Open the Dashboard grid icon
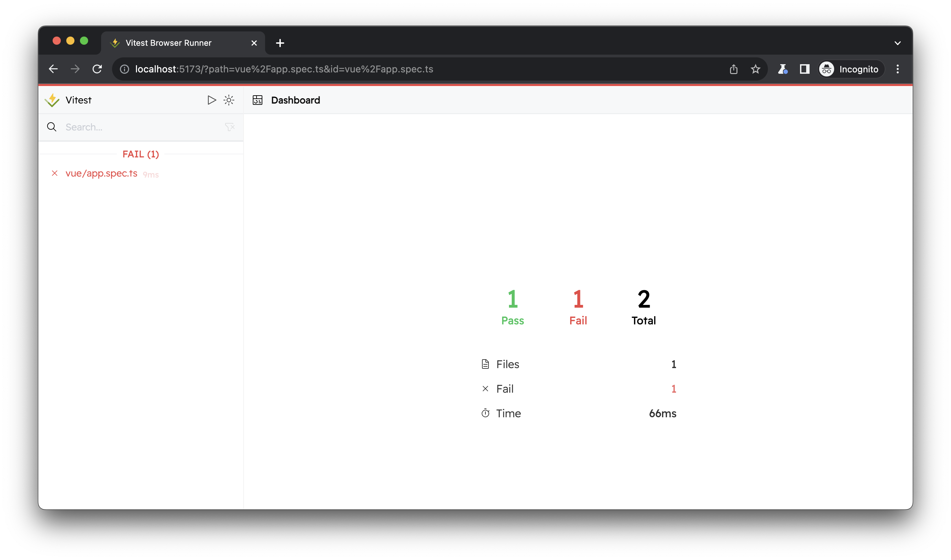The height and width of the screenshot is (560, 951). (258, 100)
